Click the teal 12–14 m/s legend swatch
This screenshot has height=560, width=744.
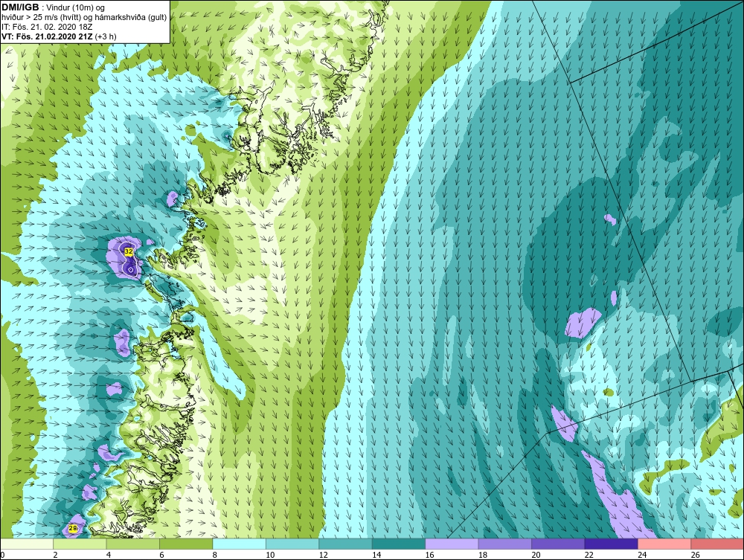(345, 544)
